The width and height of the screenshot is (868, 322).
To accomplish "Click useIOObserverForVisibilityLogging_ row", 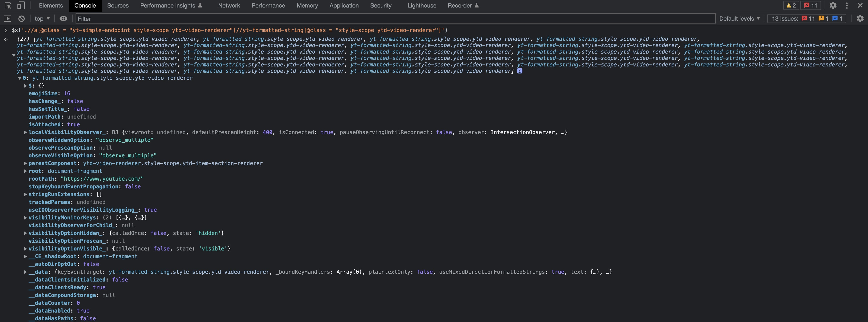I will coord(93,210).
